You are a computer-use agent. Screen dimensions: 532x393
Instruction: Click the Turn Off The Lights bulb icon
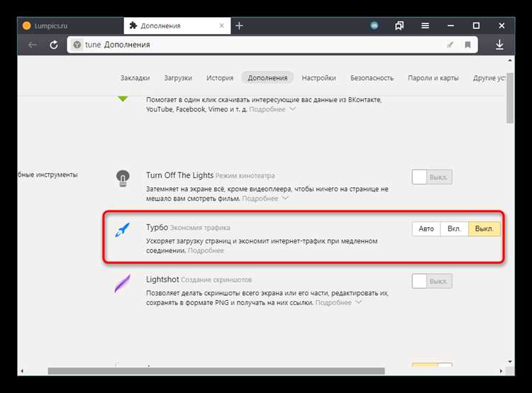pyautogui.click(x=123, y=179)
